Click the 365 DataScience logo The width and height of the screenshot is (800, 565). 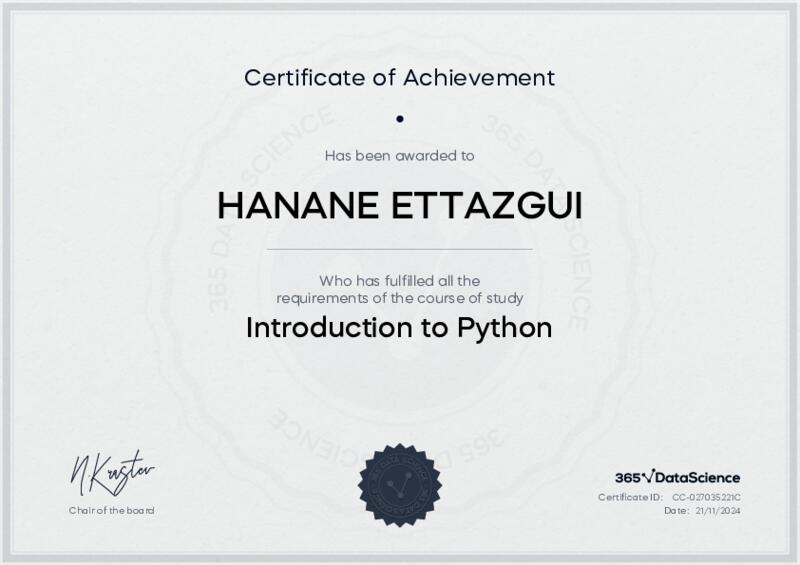pos(677,478)
